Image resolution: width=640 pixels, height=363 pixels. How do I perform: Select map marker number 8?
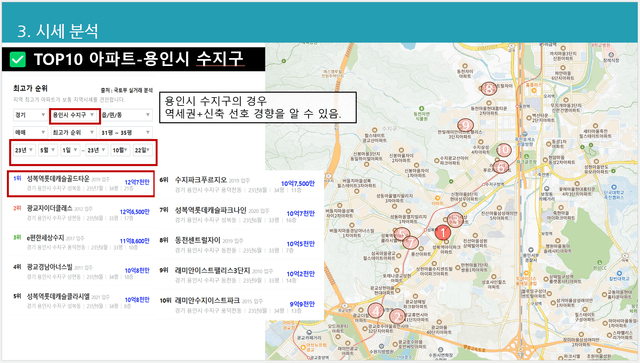489,88
